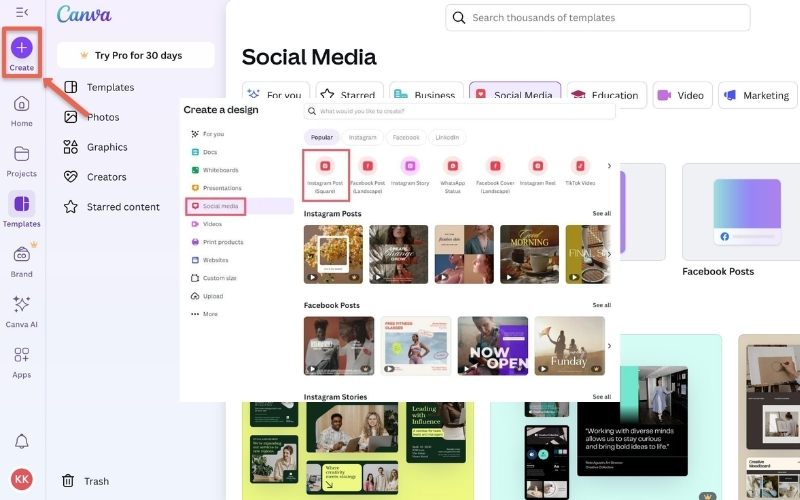Screen dimensions: 800x500
Task: Select Templates in the left rail
Action: tap(21, 210)
